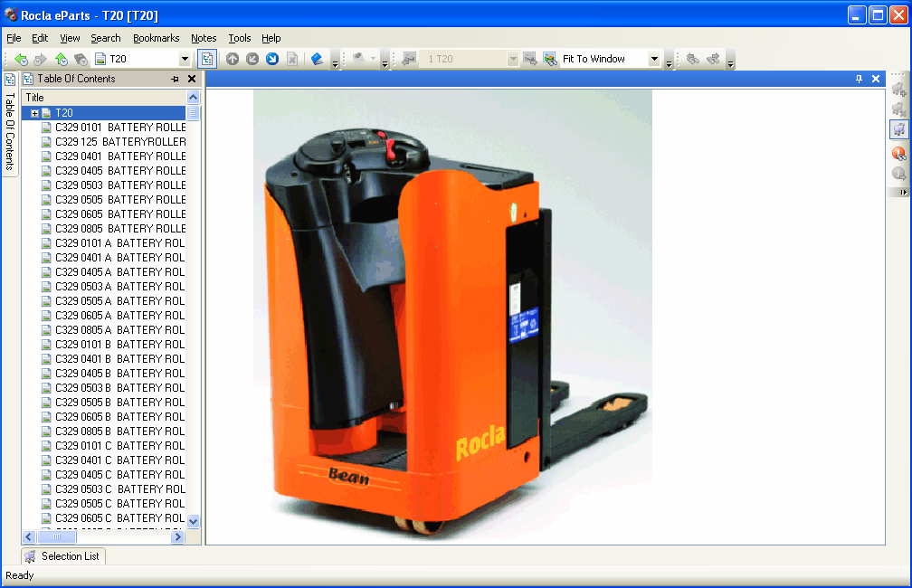Open the Tools menu
The image size is (912, 588).
pos(240,38)
